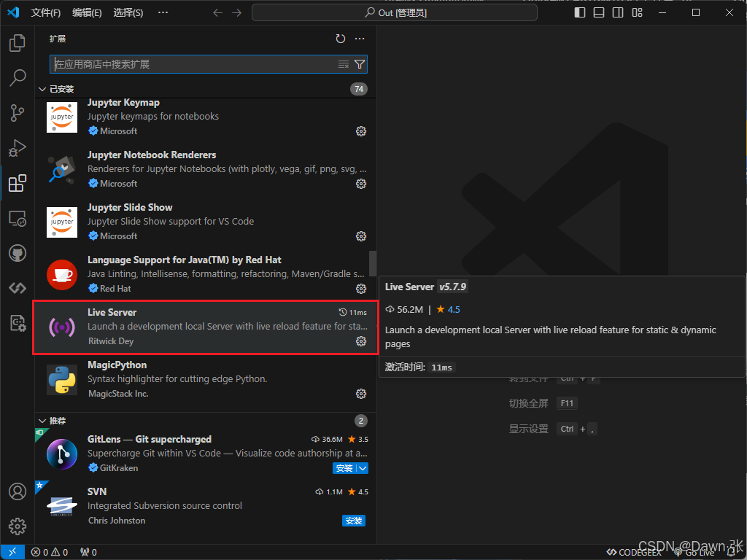Select Language Support for Java extension
The width and height of the screenshot is (747, 560).
pyautogui.click(x=205, y=274)
